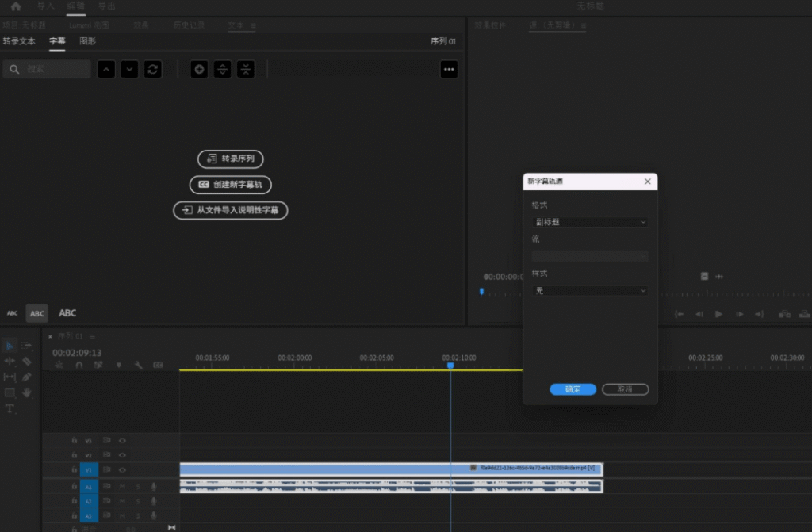This screenshot has width=812, height=532.
Task: Toggle insert sequences as nests icon
Action: click(59, 366)
